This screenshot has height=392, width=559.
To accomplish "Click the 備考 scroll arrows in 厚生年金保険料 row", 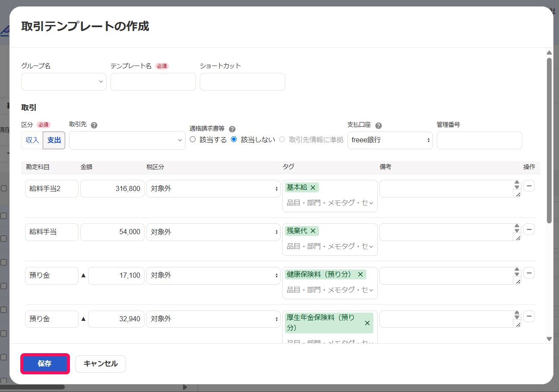I will pyautogui.click(x=517, y=315).
